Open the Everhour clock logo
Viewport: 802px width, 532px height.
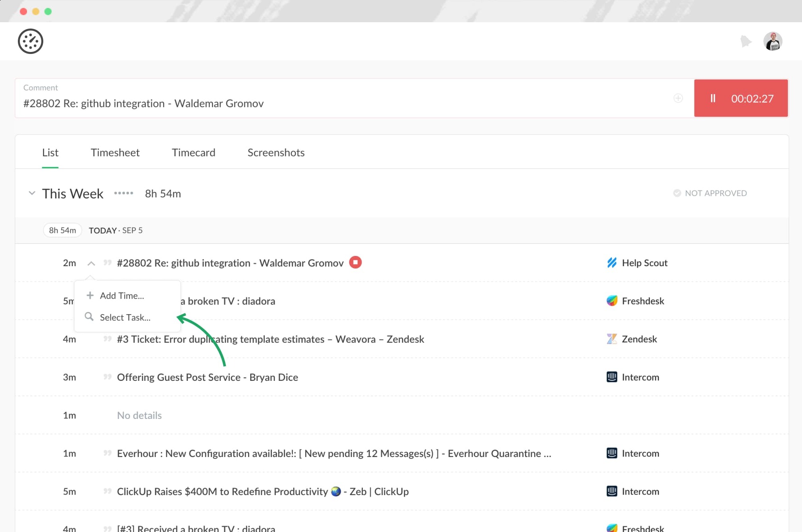pyautogui.click(x=31, y=41)
